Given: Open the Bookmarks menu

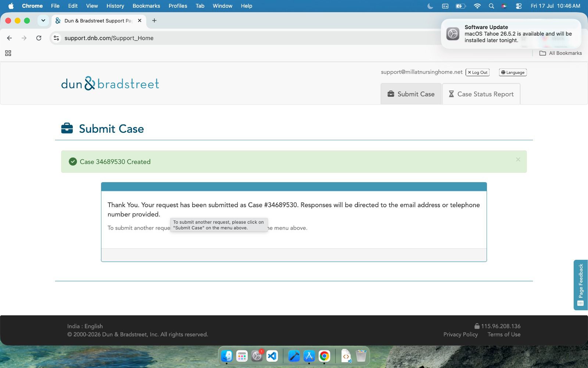Looking at the screenshot, I should [146, 6].
